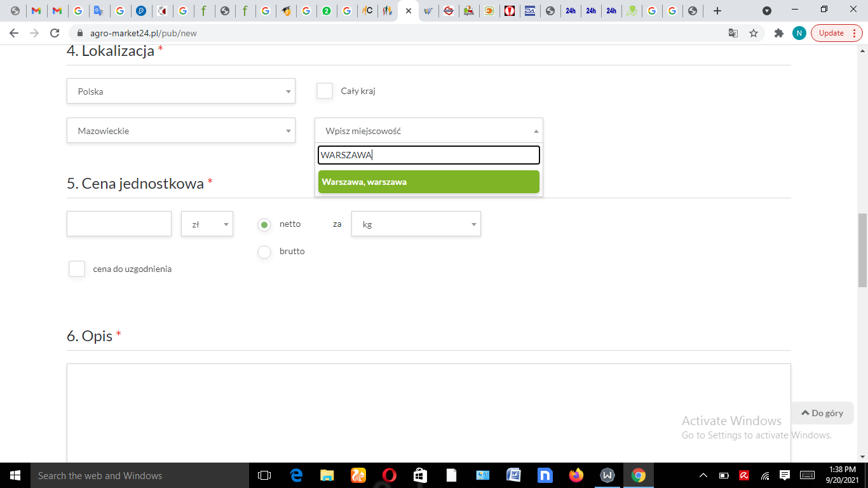868x488 pixels.
Task: Tick the "cena do uzgodnienia" checkbox
Action: point(77,269)
